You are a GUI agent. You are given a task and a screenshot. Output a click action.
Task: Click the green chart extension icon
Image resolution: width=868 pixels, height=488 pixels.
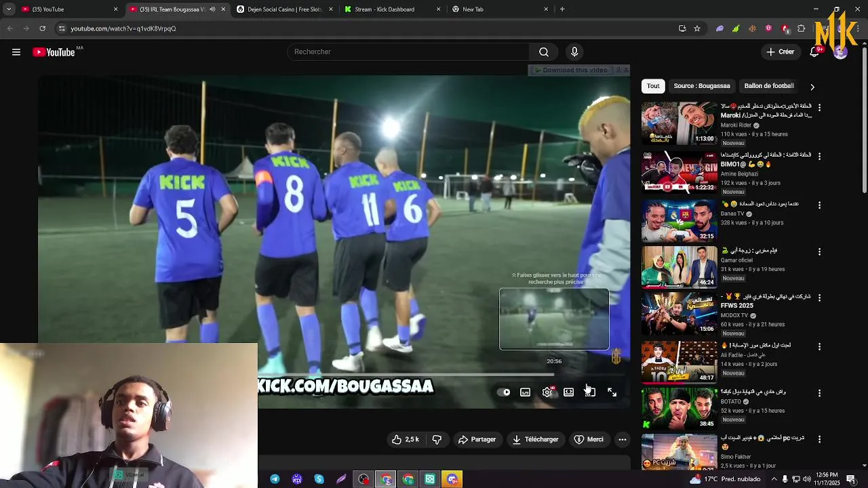pos(736,28)
